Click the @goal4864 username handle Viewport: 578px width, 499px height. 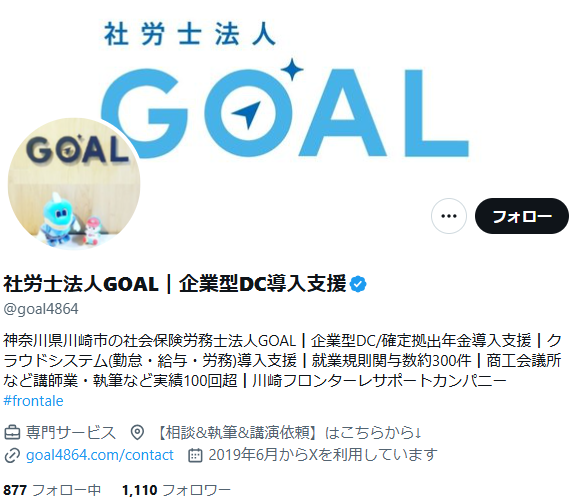41,309
